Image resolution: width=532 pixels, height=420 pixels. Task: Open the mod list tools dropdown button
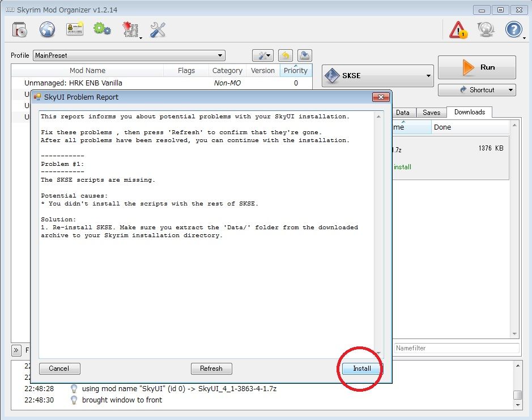pyautogui.click(x=263, y=55)
